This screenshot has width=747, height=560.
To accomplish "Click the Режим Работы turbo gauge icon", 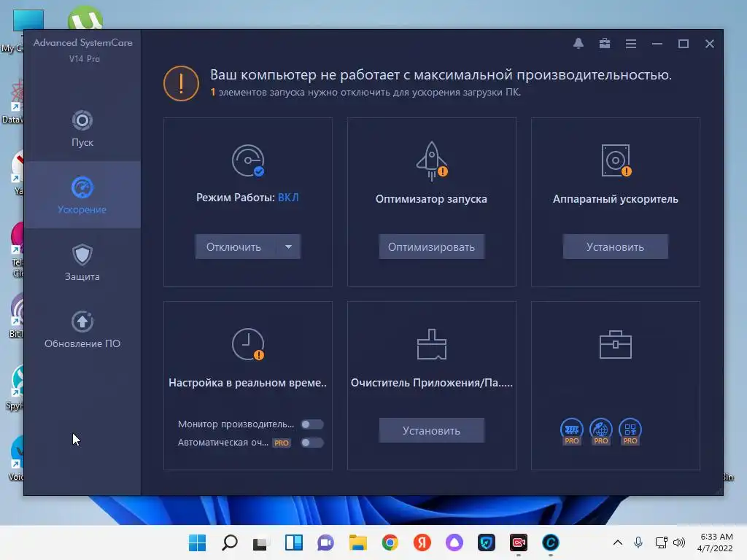I will (248, 160).
